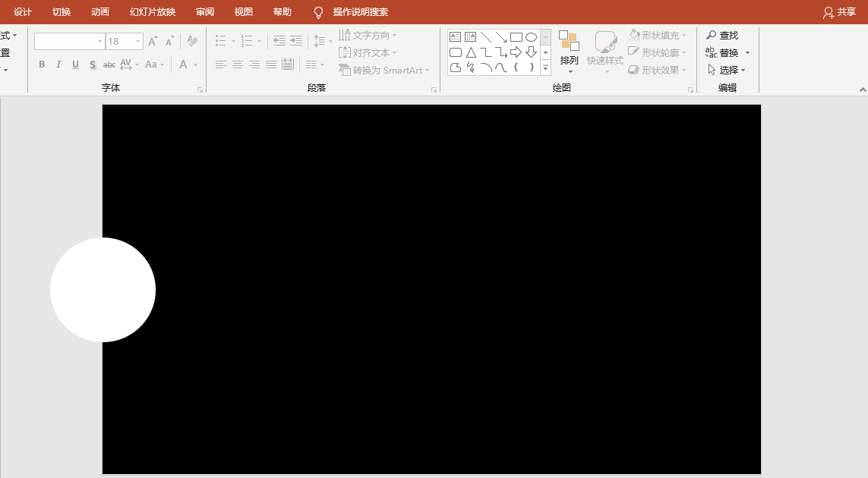Select the vertical text box shape
The image size is (868, 478).
tap(471, 37)
